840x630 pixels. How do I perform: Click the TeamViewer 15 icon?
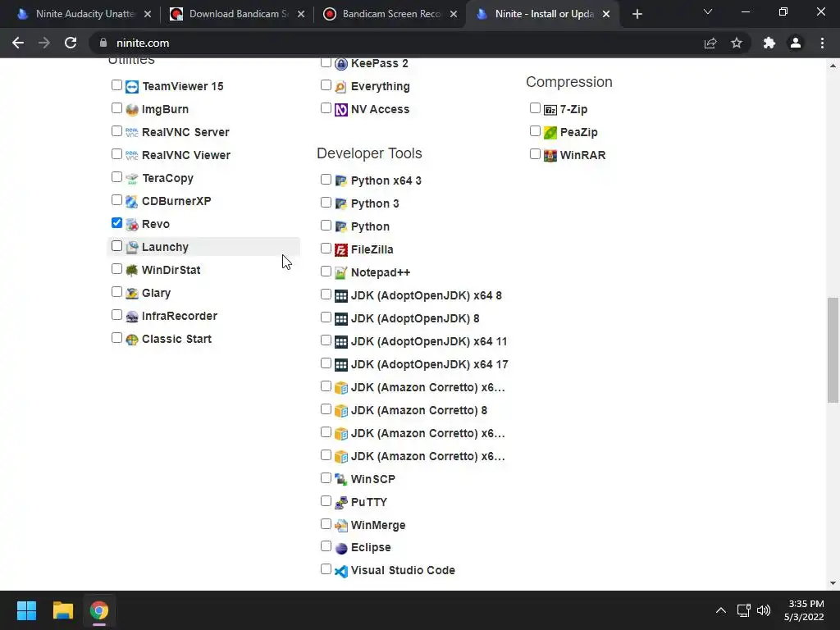pos(132,86)
